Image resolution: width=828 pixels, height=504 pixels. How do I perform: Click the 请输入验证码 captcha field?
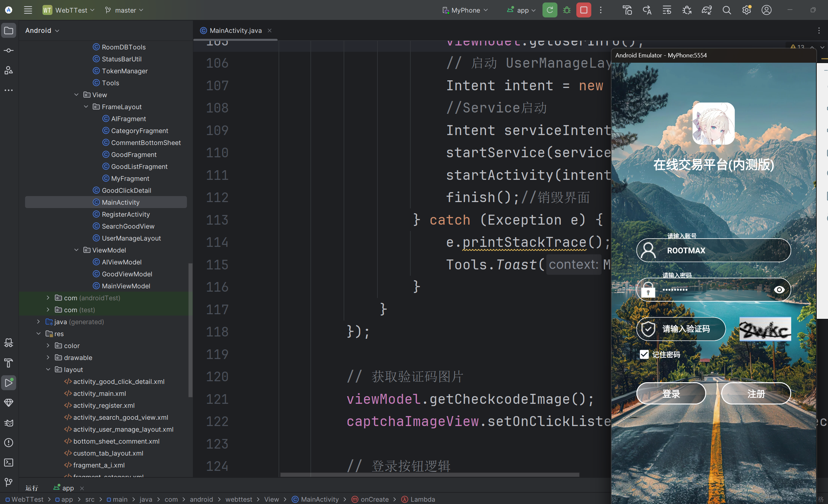[x=681, y=329]
